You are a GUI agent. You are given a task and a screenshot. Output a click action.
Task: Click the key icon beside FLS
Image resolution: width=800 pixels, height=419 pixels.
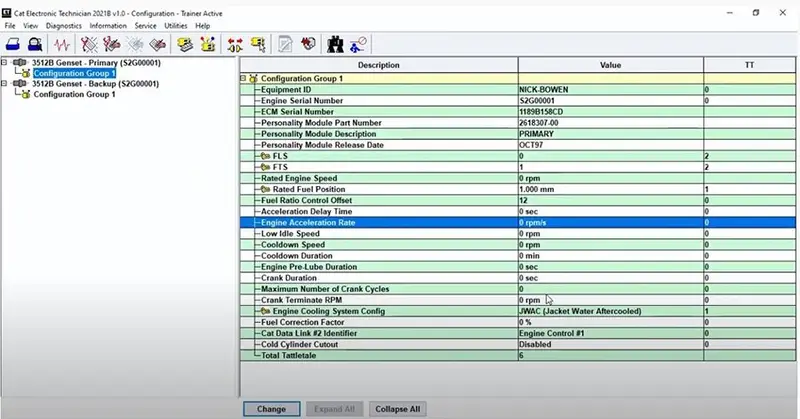(x=265, y=156)
